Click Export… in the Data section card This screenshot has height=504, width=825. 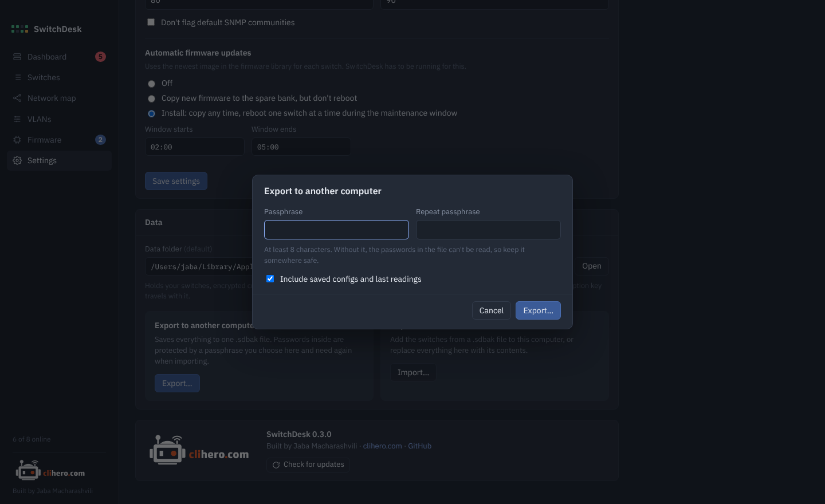(x=177, y=383)
